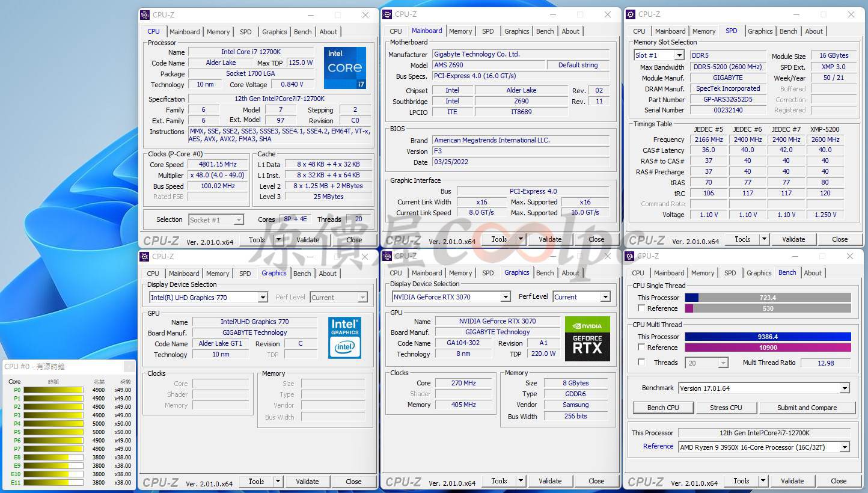Switch to Bench tab in Mainboard tab window
Viewport: 868px width, 493px height.
coord(545,31)
